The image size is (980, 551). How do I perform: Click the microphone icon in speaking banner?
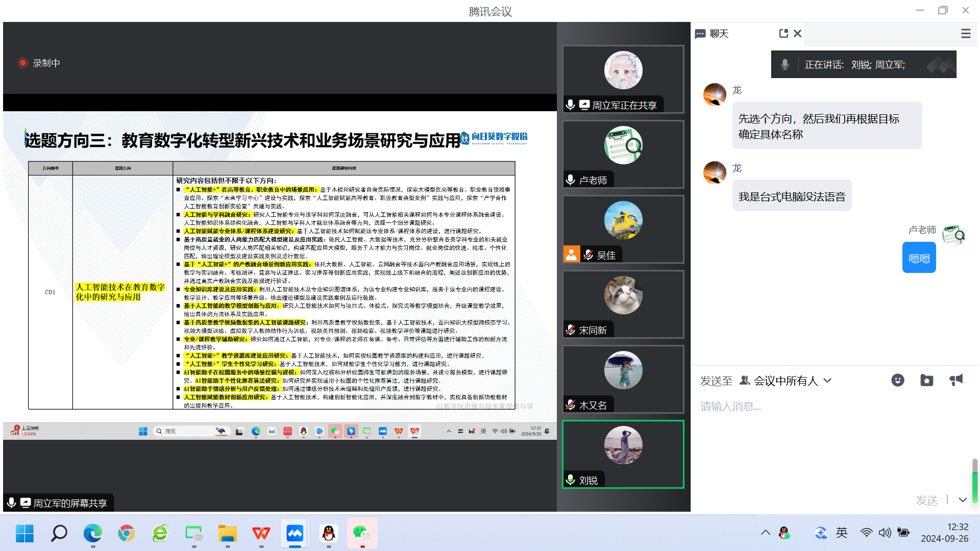point(785,65)
